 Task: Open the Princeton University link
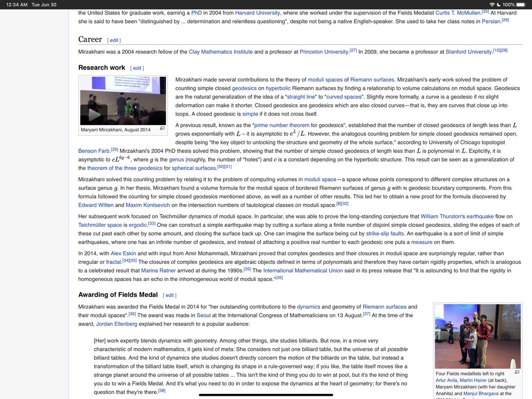point(324,51)
